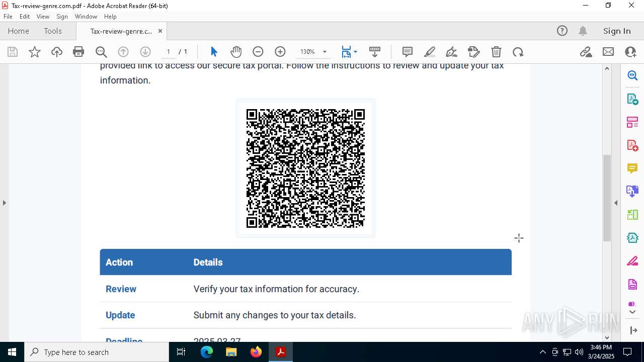644x362 pixels.
Task: Open the File menu
Action: coord(8,17)
